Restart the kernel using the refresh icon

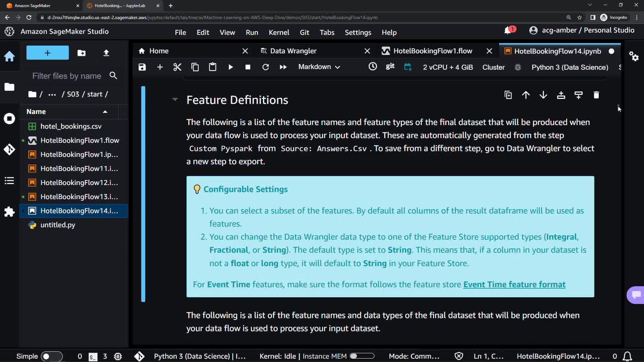(265, 67)
